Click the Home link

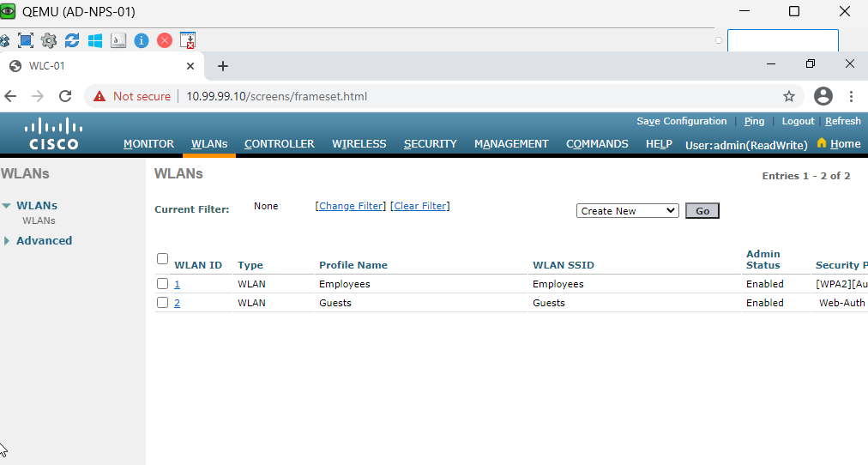tap(846, 144)
